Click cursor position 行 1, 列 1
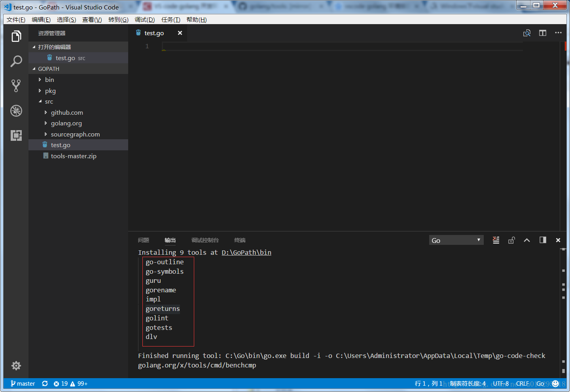Viewport: 570px width, 392px height. coord(428,384)
